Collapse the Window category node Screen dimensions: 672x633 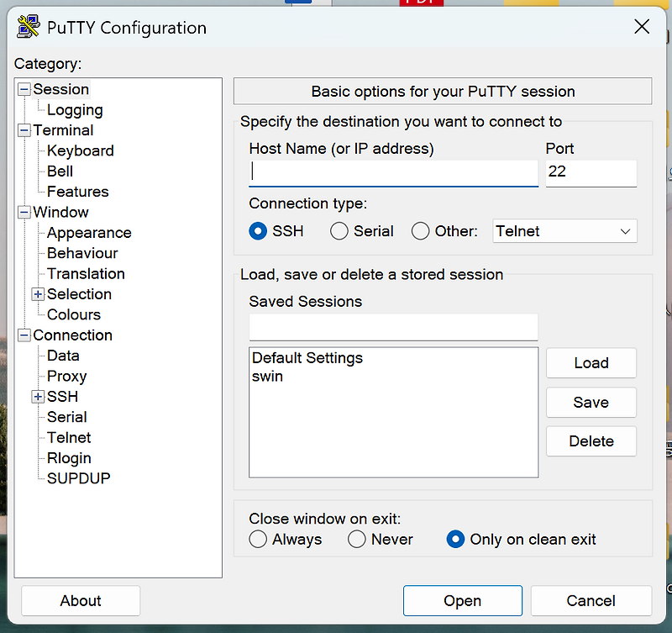[24, 213]
